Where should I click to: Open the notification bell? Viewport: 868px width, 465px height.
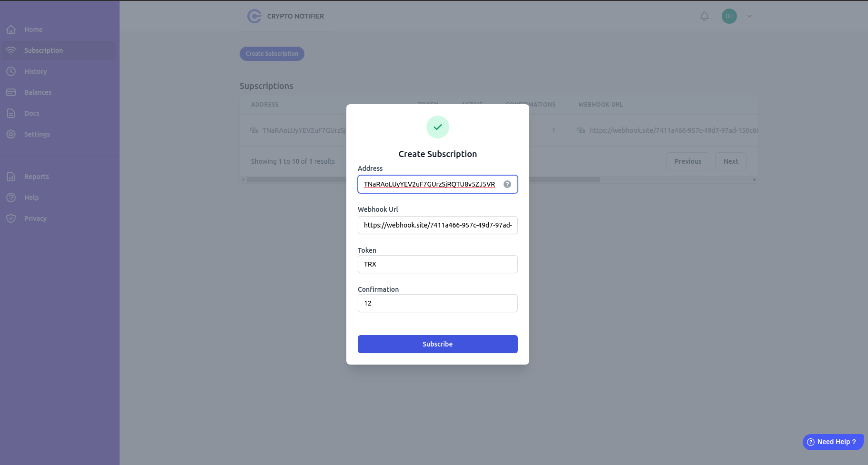[x=705, y=16]
